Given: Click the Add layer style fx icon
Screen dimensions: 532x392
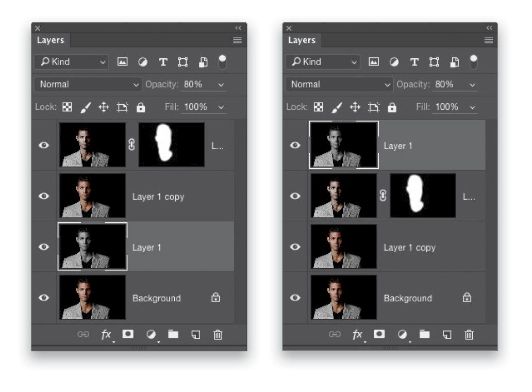Looking at the screenshot, I should pos(106,335).
